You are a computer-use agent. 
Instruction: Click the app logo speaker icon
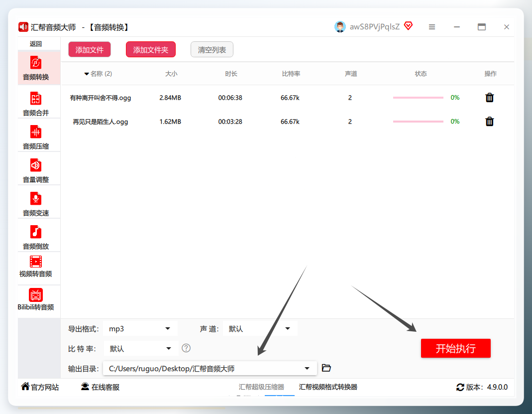point(23,27)
